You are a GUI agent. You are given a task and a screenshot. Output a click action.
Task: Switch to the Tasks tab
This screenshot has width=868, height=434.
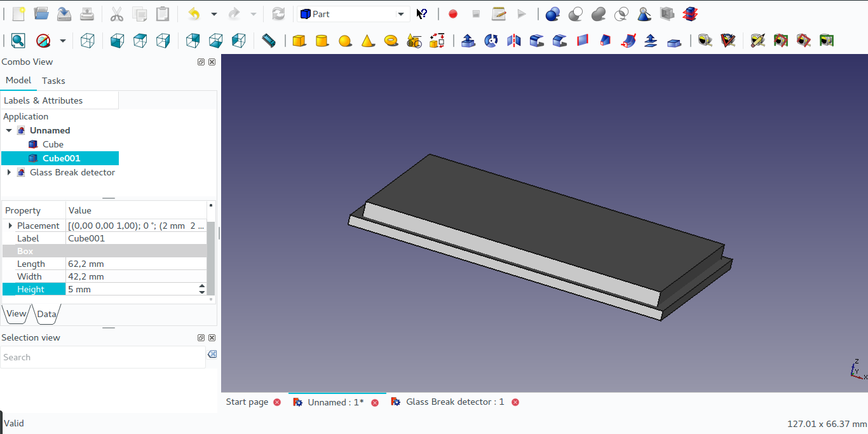[53, 81]
